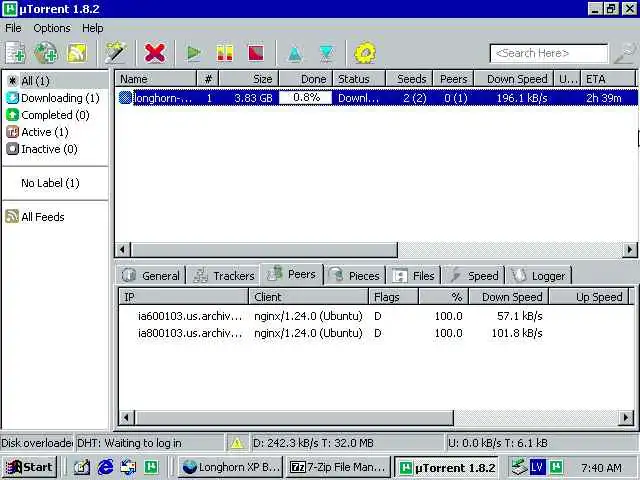Switch to 7-Zip File Manager taskbar button

337,467
